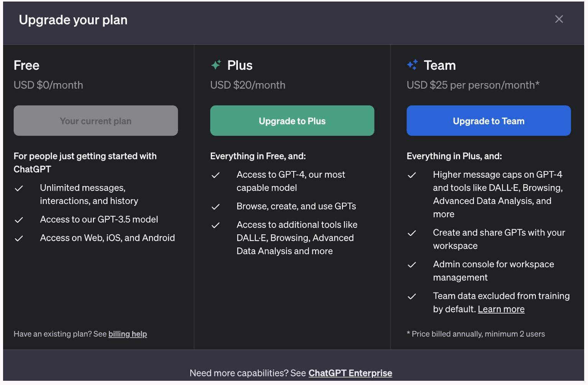Click the Upgrade to Plus button
Viewport: 588px width, 385px height.
pos(292,121)
